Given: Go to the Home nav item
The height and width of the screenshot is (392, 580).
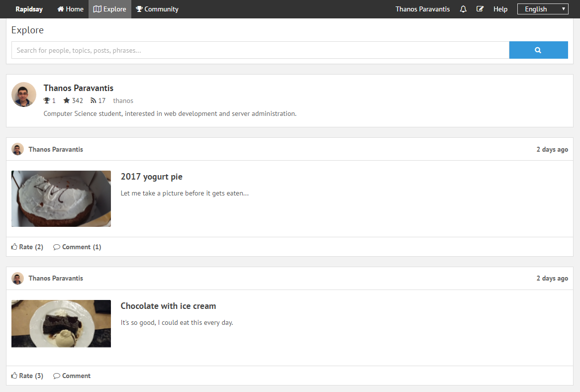Looking at the screenshot, I should pos(70,9).
